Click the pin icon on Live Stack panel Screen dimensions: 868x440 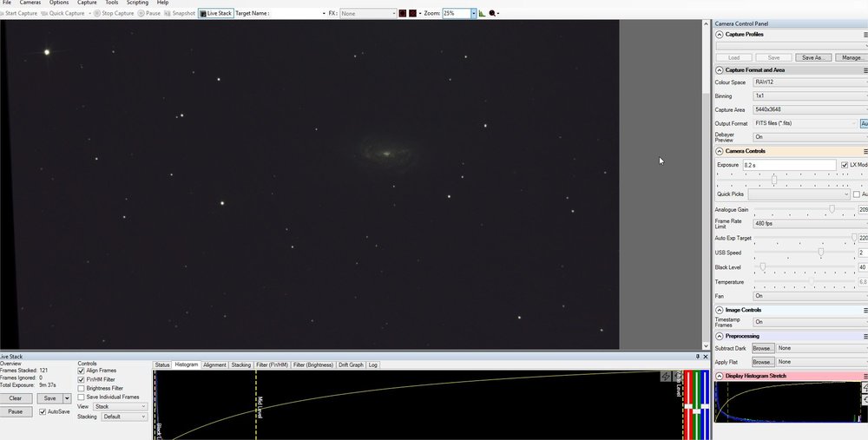698,357
